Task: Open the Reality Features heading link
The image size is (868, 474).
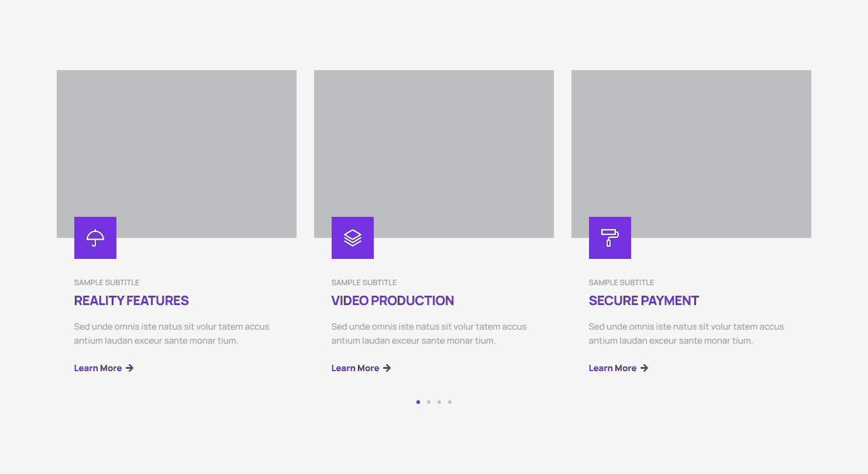Action: [131, 301]
